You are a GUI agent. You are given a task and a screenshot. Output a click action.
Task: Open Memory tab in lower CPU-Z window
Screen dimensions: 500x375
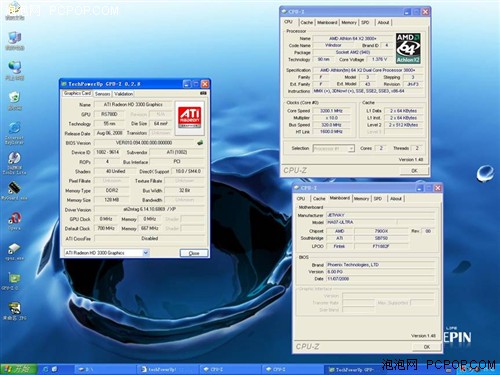(x=362, y=198)
